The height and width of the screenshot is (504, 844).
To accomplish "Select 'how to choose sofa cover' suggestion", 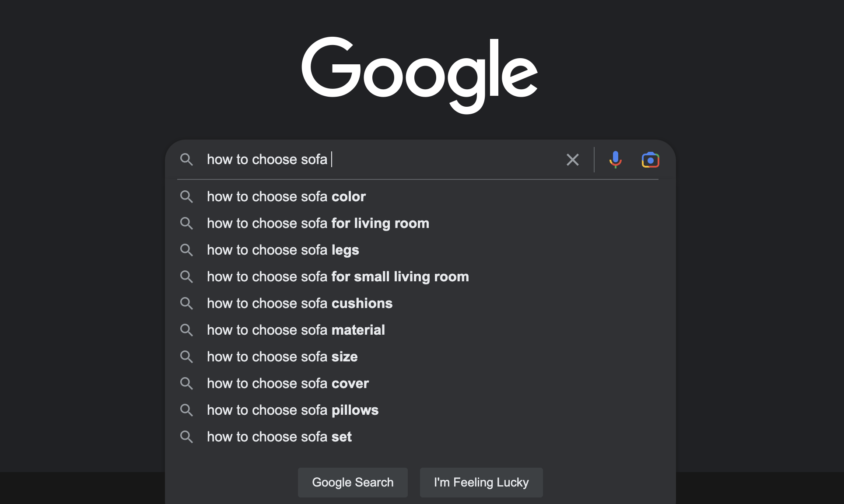I will pyautogui.click(x=287, y=383).
